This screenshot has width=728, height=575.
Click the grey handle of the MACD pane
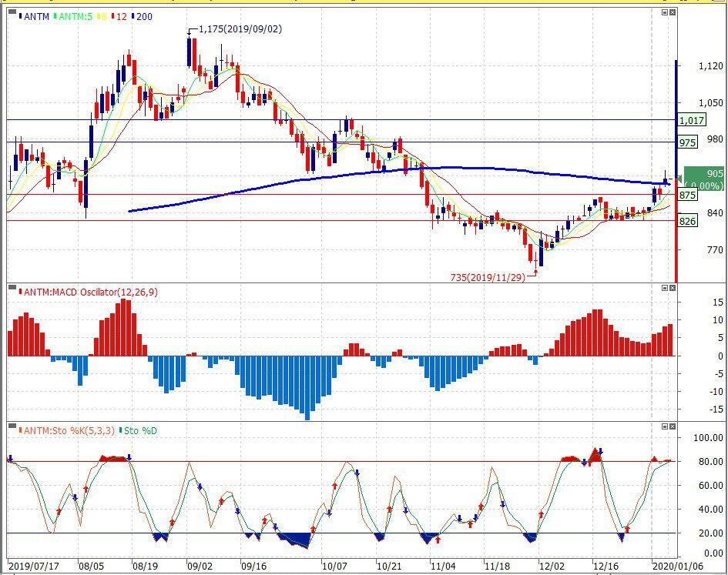pyautogui.click(x=12, y=287)
